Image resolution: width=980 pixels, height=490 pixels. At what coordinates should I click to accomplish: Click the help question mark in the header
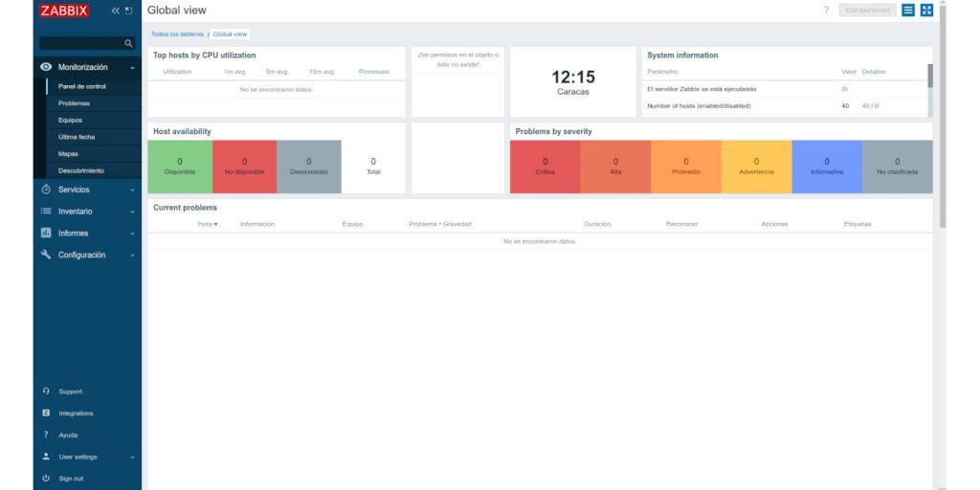click(826, 10)
